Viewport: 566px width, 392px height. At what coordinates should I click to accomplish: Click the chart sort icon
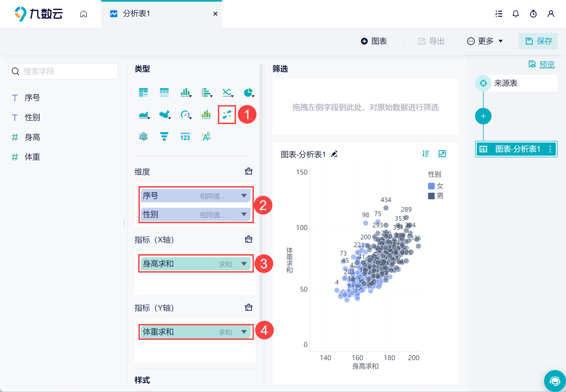pyautogui.click(x=426, y=154)
